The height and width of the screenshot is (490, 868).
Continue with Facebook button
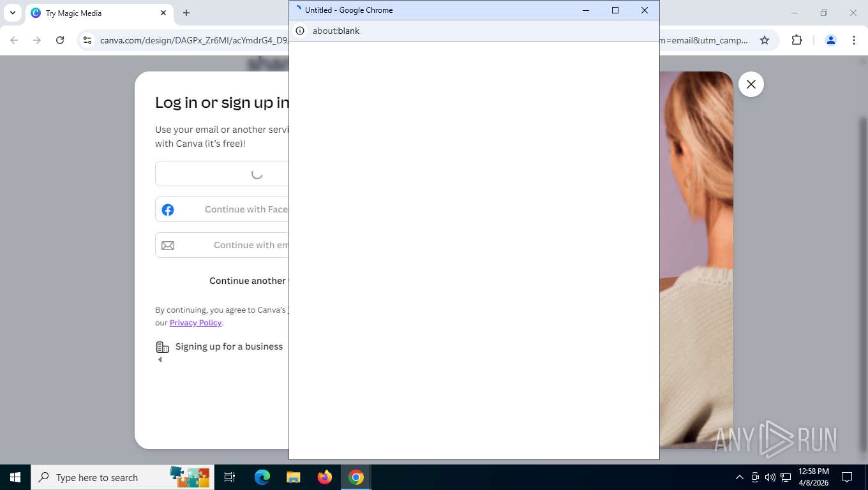click(x=222, y=209)
